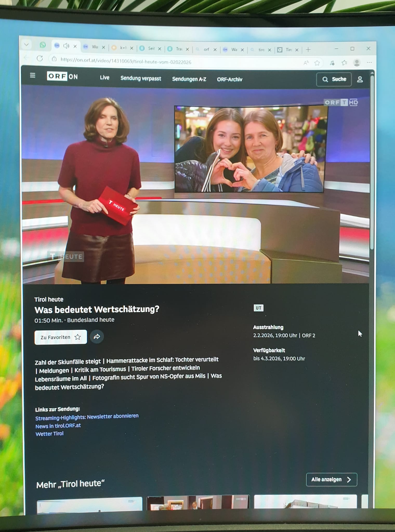Go to Sendung verpasst section
Screen dimensions: 395x532
[141, 78]
